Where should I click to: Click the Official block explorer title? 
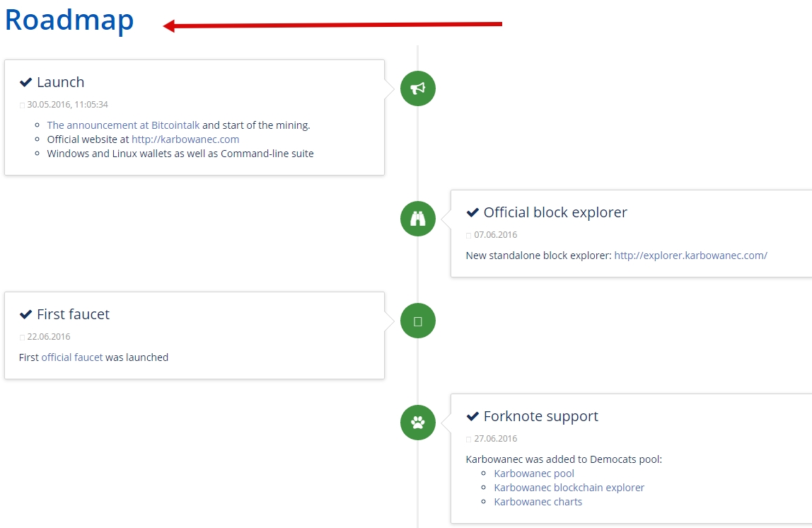(x=555, y=212)
